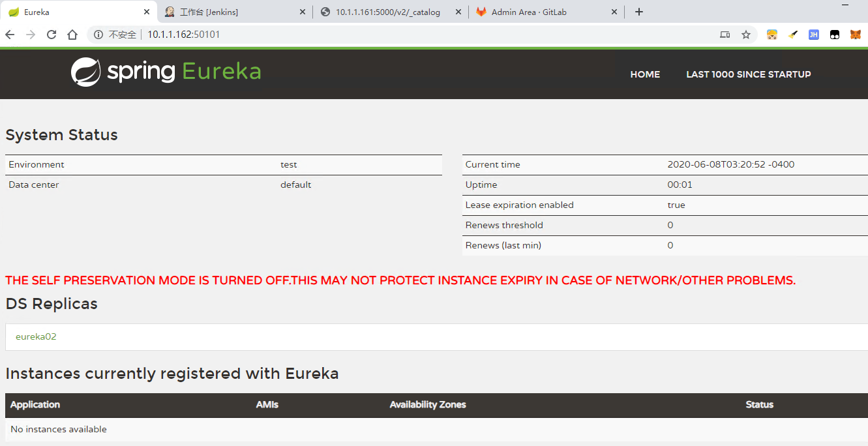Click the address bar URL field
This screenshot has width=868, height=446.
(x=391, y=35)
